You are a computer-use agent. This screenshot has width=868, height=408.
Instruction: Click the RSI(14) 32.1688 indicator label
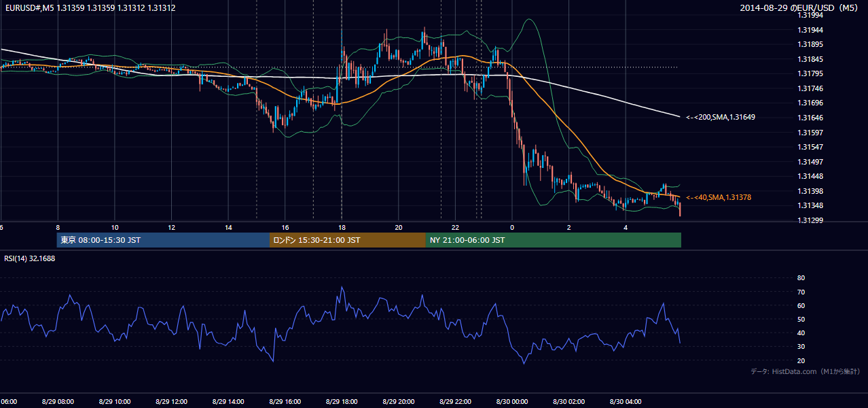pyautogui.click(x=30, y=258)
